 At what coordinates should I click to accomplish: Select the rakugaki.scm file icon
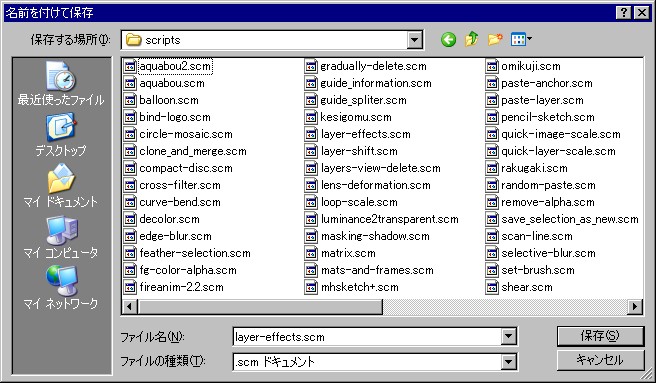pos(492,168)
